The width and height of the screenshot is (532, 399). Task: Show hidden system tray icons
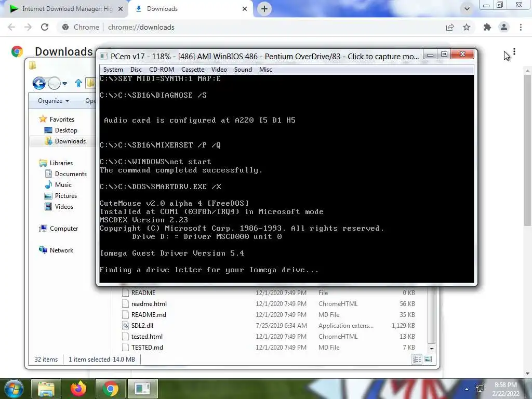point(467,389)
